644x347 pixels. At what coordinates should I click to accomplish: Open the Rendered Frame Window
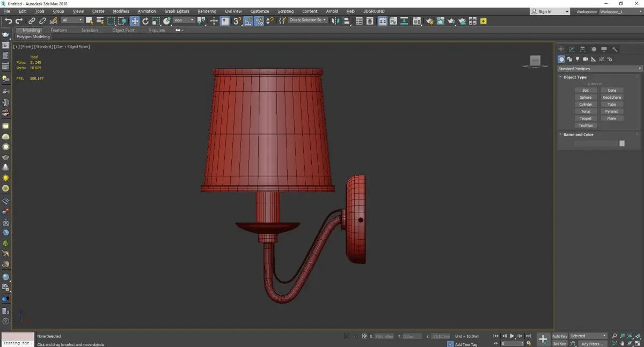[440, 21]
